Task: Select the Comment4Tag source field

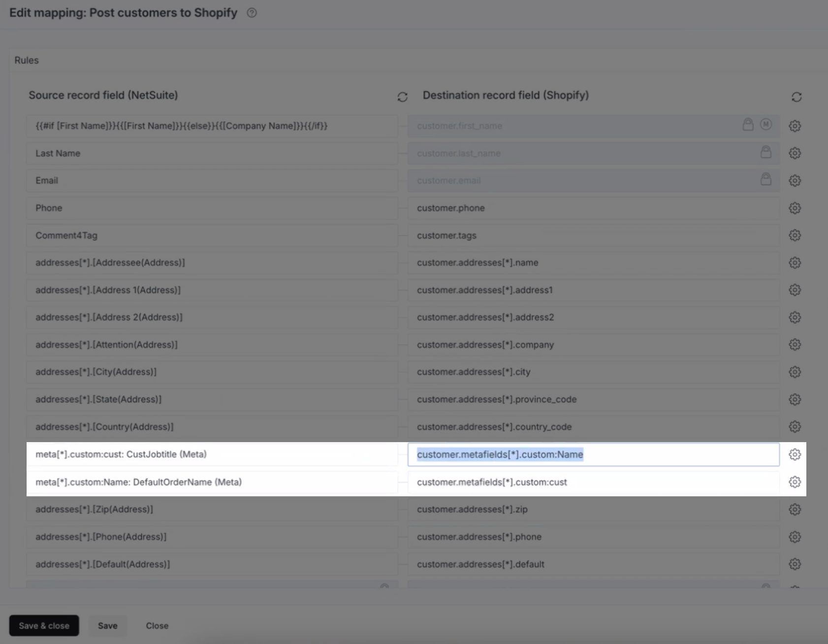Action: [x=212, y=235]
